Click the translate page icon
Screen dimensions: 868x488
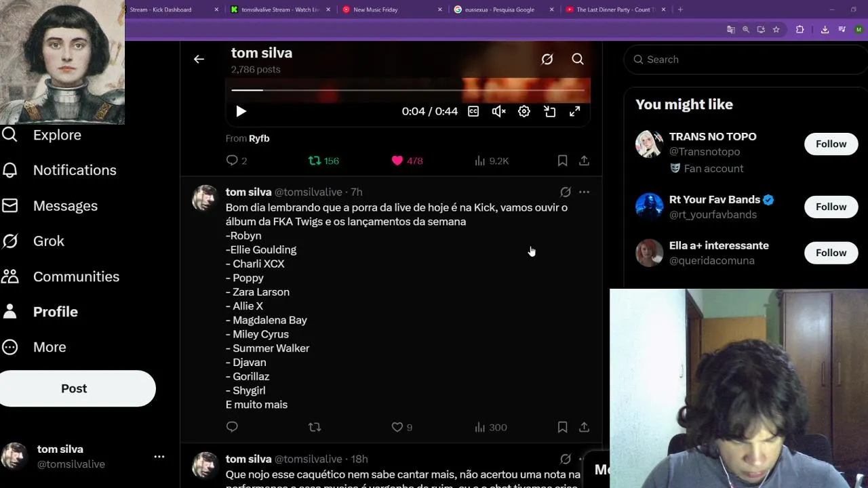click(x=730, y=29)
